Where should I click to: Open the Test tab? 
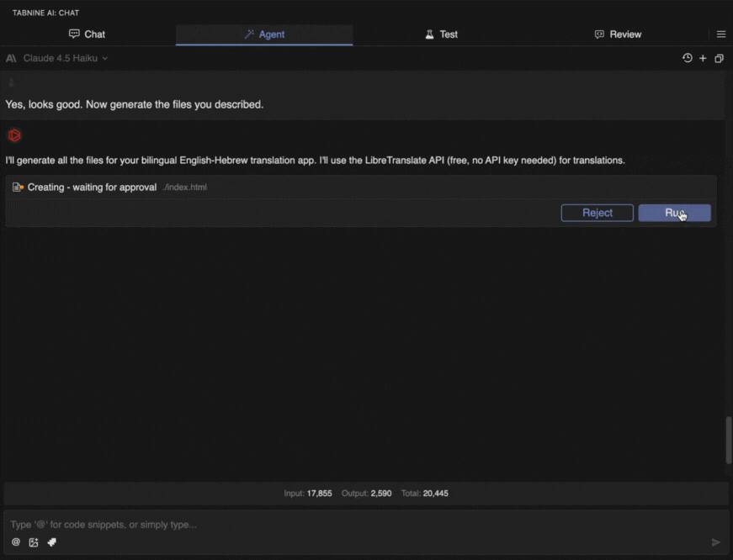[441, 34]
